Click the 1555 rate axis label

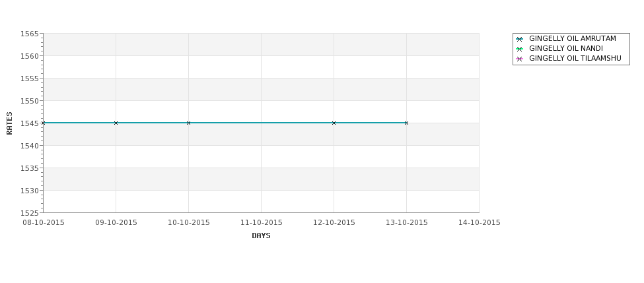click(30, 79)
